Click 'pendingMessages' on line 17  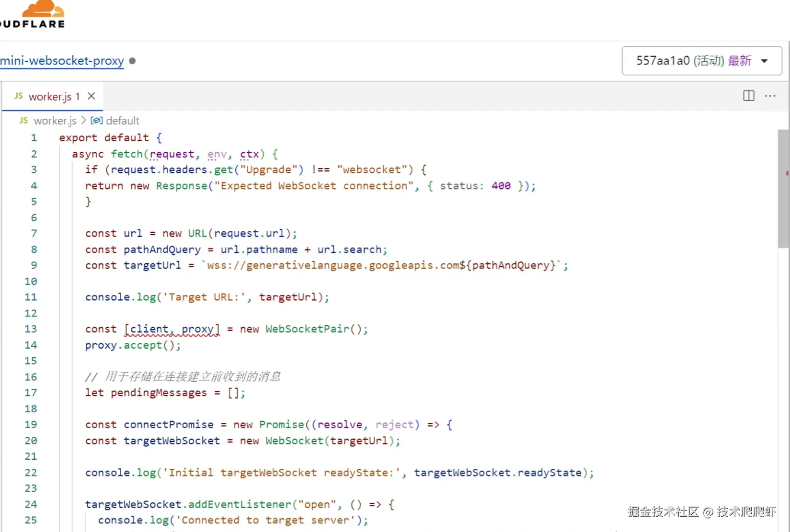[159, 393]
